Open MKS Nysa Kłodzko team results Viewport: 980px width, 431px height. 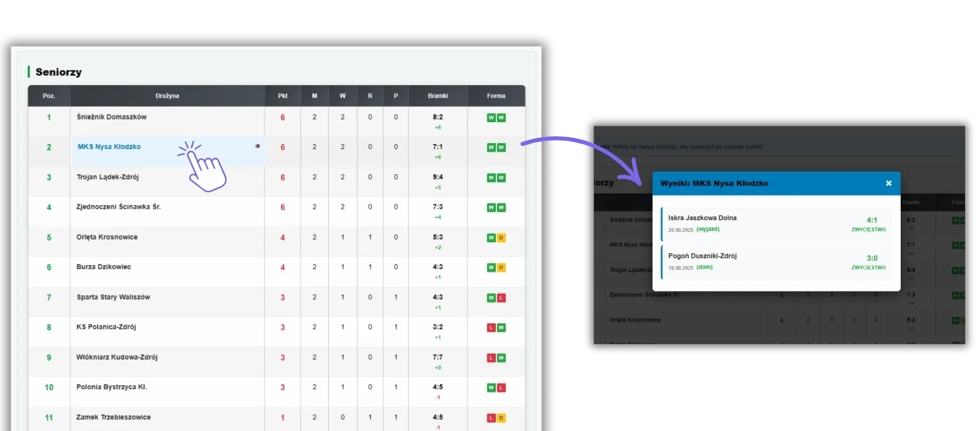[x=109, y=147]
